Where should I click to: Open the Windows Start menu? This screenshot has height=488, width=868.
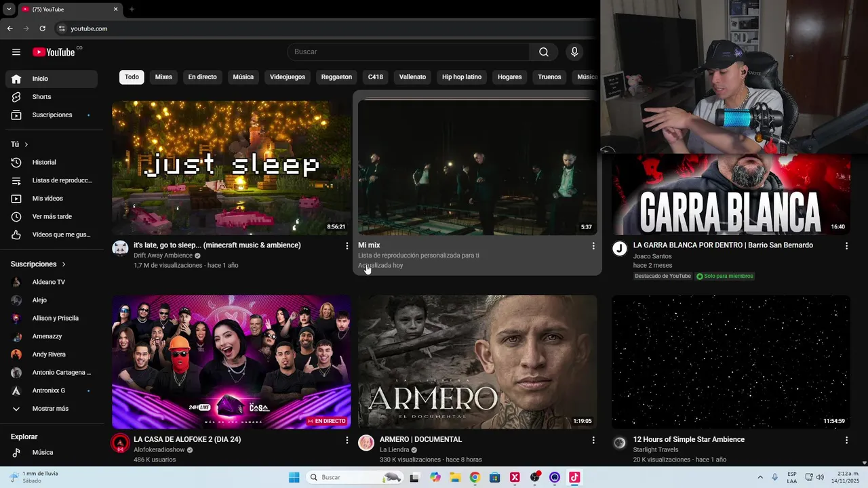294,478
